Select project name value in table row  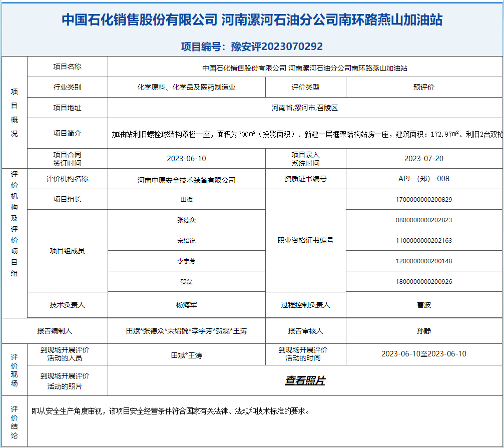pos(305,68)
